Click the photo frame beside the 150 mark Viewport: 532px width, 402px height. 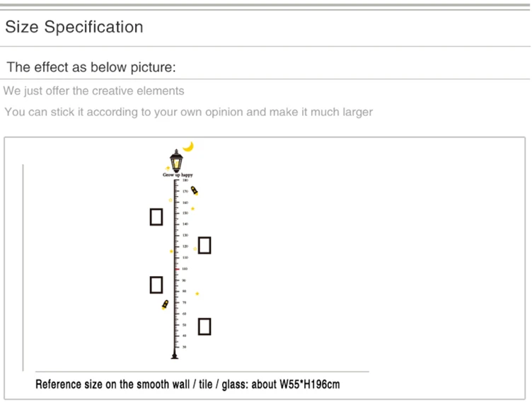(x=156, y=217)
